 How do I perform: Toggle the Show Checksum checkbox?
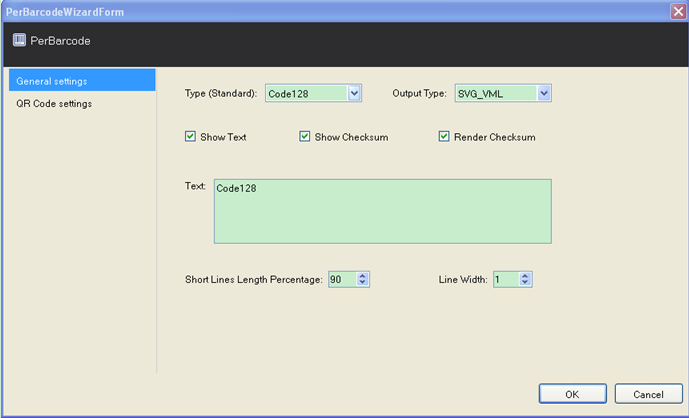point(305,136)
